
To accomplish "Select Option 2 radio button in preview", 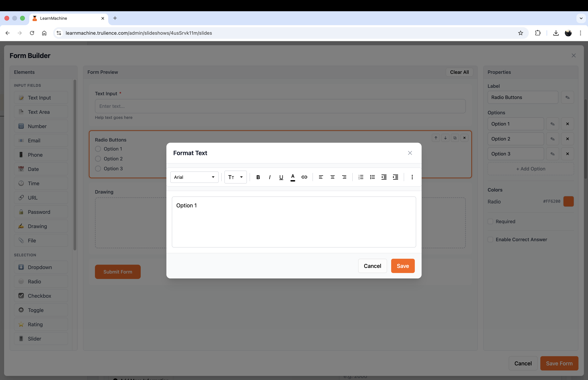I will click(98, 159).
